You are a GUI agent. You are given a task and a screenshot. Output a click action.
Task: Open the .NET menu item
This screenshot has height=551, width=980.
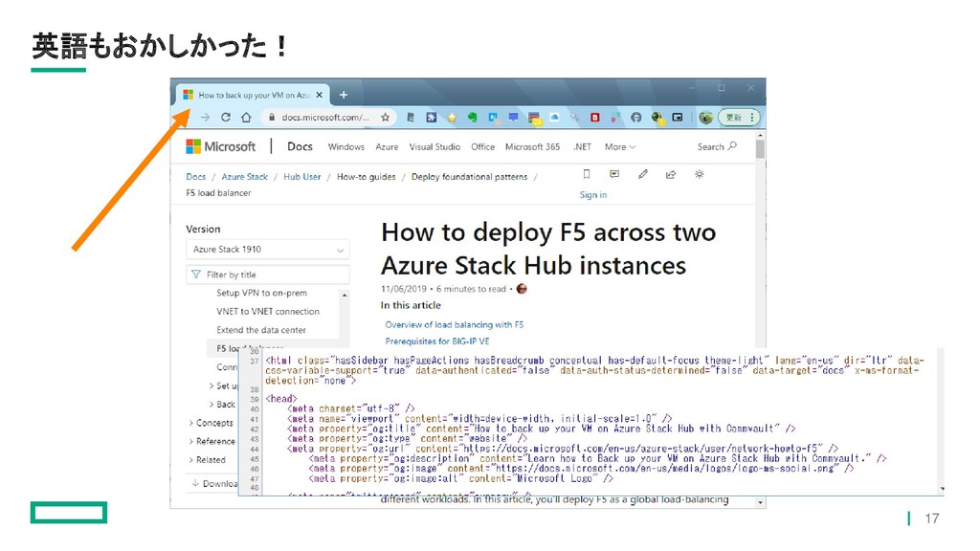[582, 146]
